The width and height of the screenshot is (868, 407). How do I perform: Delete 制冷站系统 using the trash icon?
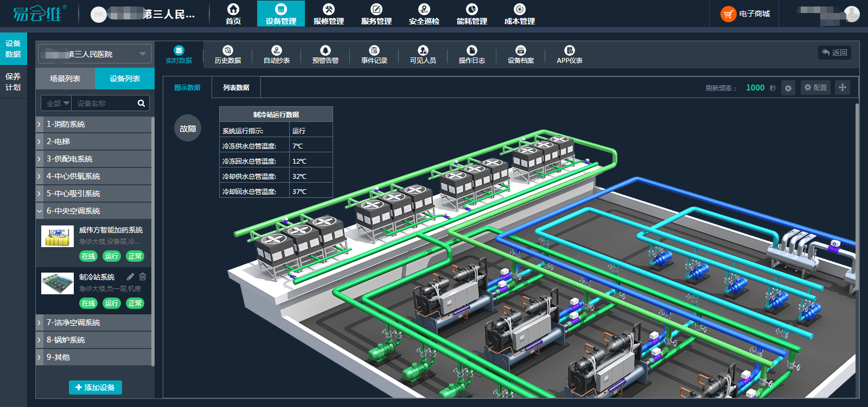143,276
